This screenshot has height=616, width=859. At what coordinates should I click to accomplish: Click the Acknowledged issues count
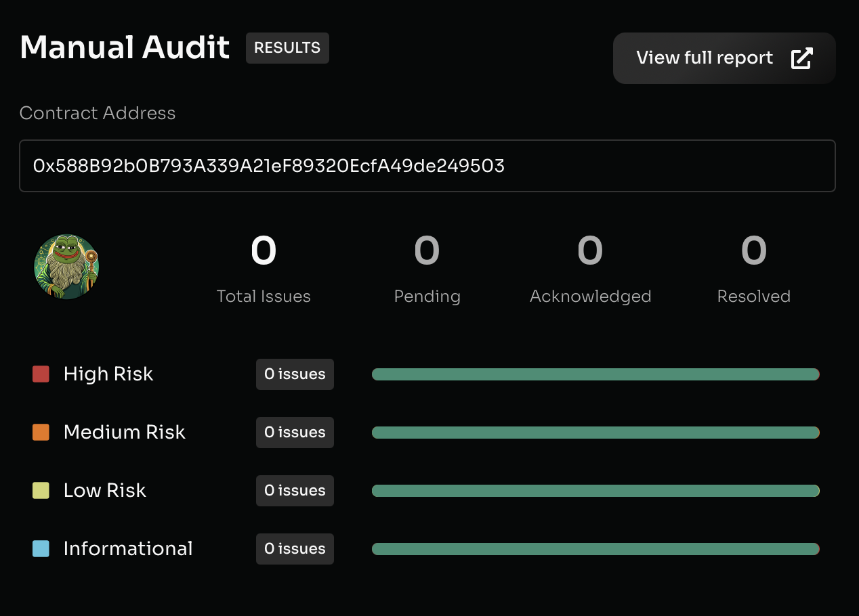pos(590,250)
